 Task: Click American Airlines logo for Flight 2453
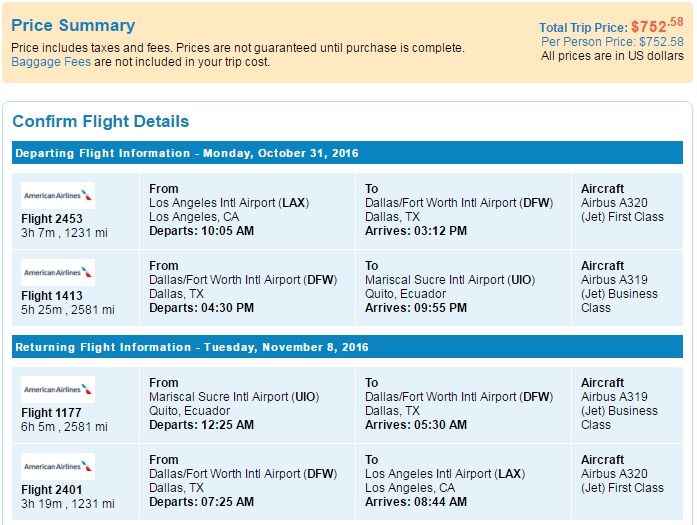58,196
